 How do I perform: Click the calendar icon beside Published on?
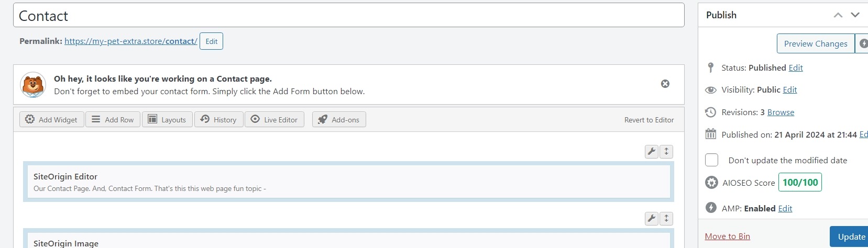pos(711,134)
